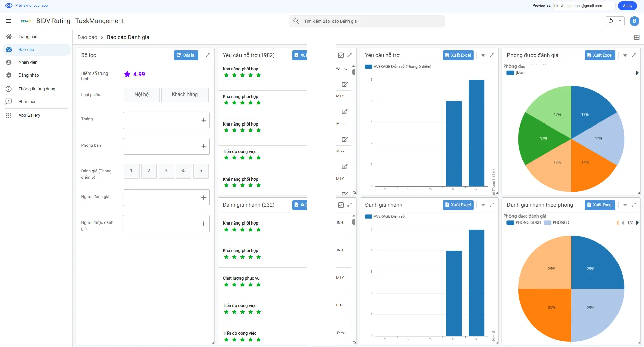Select Nội bộ ticket type
Screen dimensions: 644x347
coord(142,95)
